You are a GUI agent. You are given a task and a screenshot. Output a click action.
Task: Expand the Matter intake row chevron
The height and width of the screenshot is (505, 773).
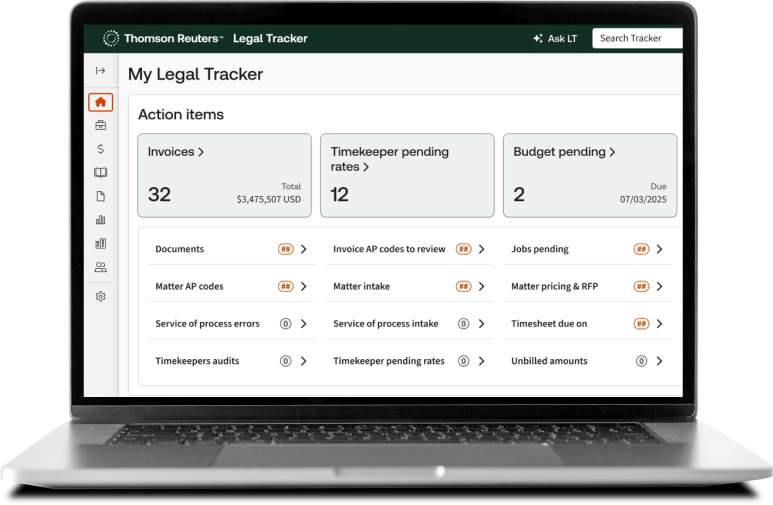coord(481,286)
